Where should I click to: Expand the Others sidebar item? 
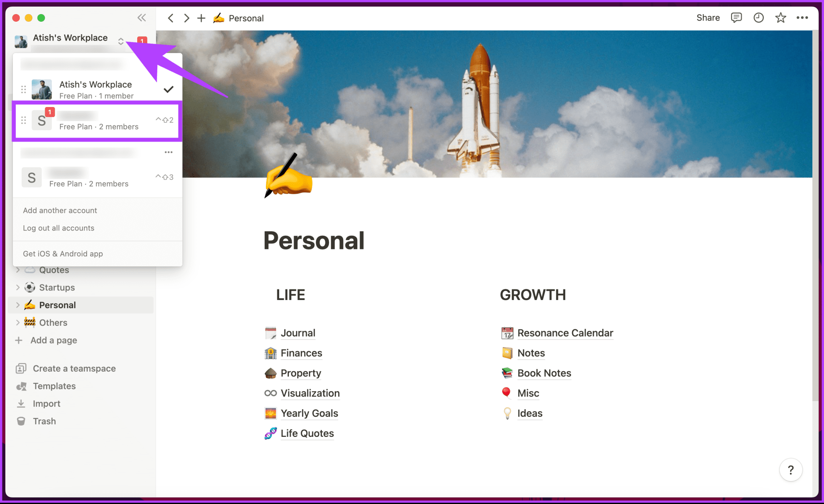click(18, 322)
